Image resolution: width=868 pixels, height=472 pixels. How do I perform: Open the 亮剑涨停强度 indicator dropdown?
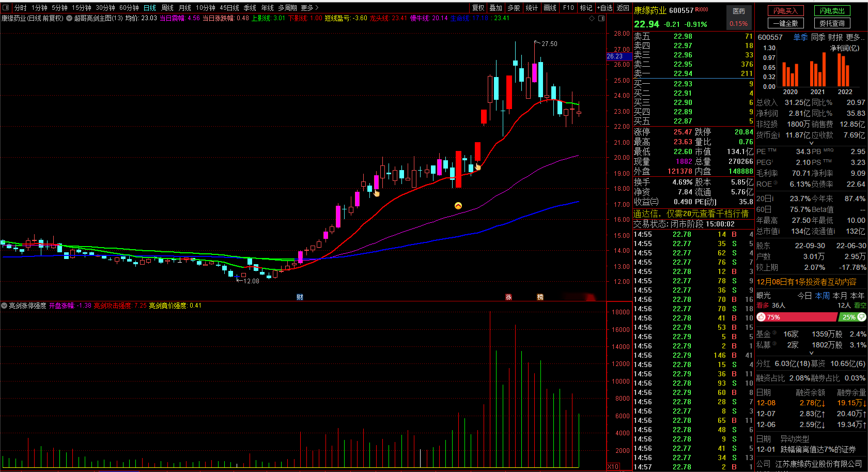(4, 306)
